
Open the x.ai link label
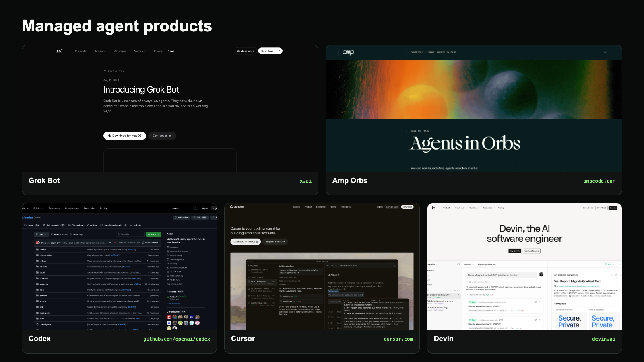pos(305,181)
